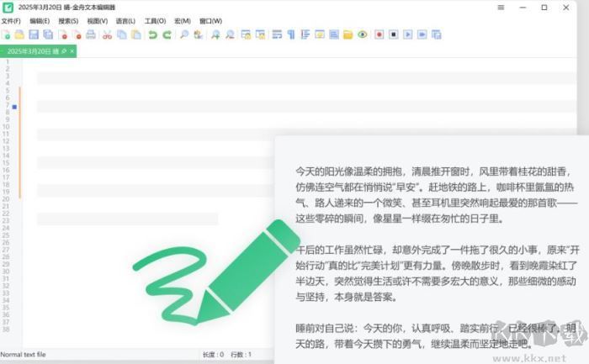This screenshot has height=364, width=589.
Task: Open the 视图(V) menu
Action: (x=98, y=21)
